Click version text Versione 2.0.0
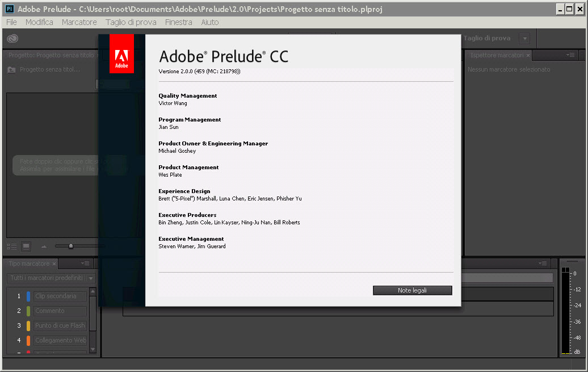 pos(200,72)
